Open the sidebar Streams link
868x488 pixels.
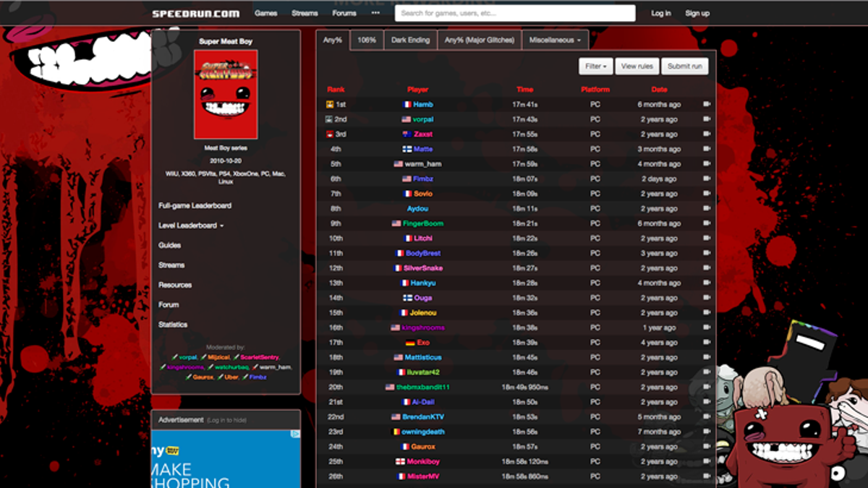coord(171,265)
